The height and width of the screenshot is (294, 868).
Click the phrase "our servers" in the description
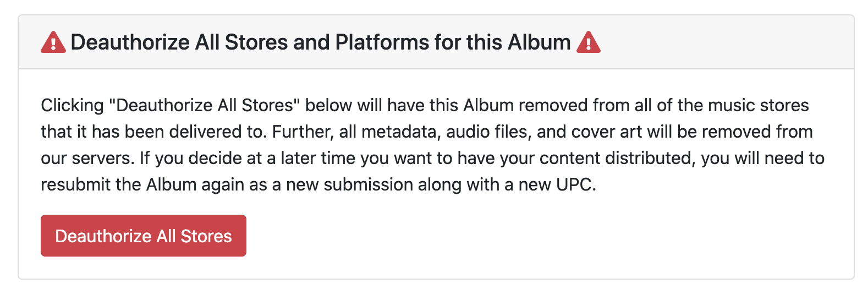pyautogui.click(x=87, y=158)
